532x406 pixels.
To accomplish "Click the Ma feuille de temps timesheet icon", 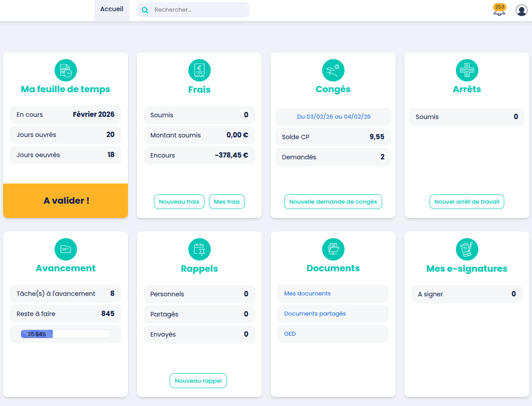I will (x=65, y=70).
